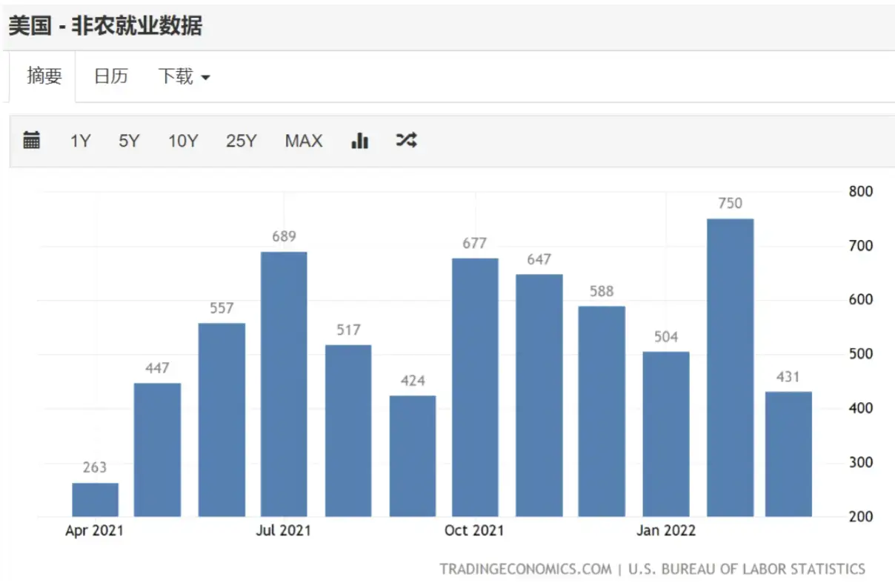The width and height of the screenshot is (895, 588).
Task: Expand the 下载 dropdown menu
Action: [184, 76]
